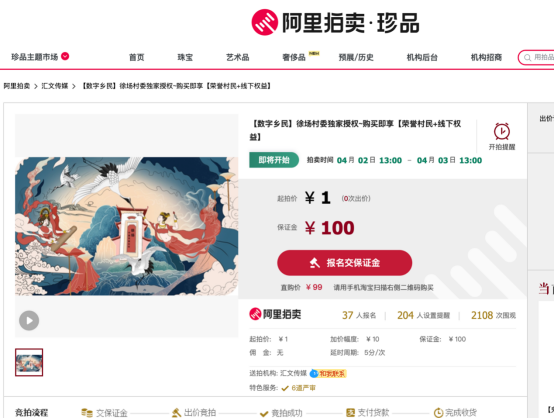Expand the 珍品主题市场 dropdown arrow
This screenshot has height=418, width=554.
(x=65, y=56)
